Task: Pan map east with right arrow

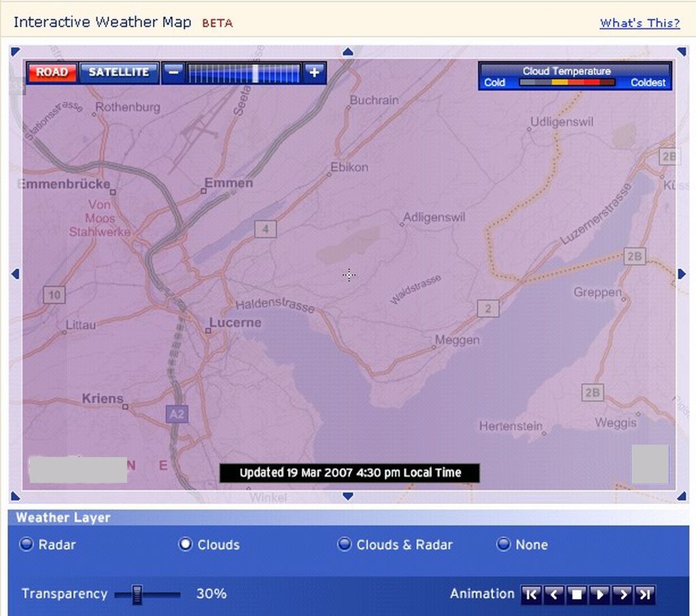Action: pos(682,274)
